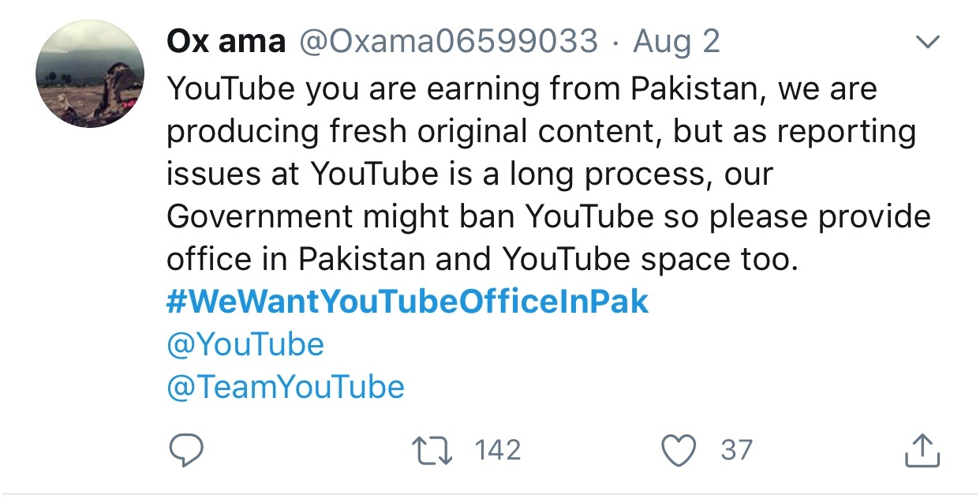The image size is (980, 503).
Task: Visit the @TeamYouTube mention
Action: click(286, 387)
